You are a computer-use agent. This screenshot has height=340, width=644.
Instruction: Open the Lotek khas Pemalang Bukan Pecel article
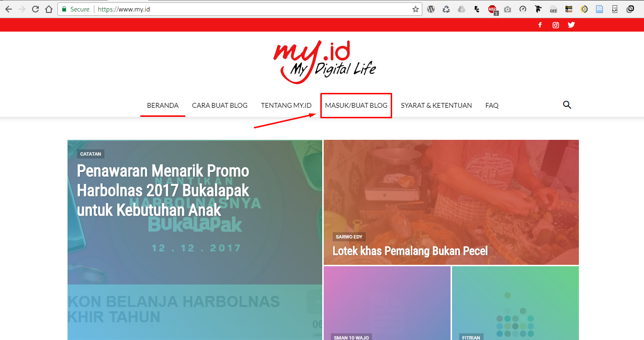coord(410,250)
